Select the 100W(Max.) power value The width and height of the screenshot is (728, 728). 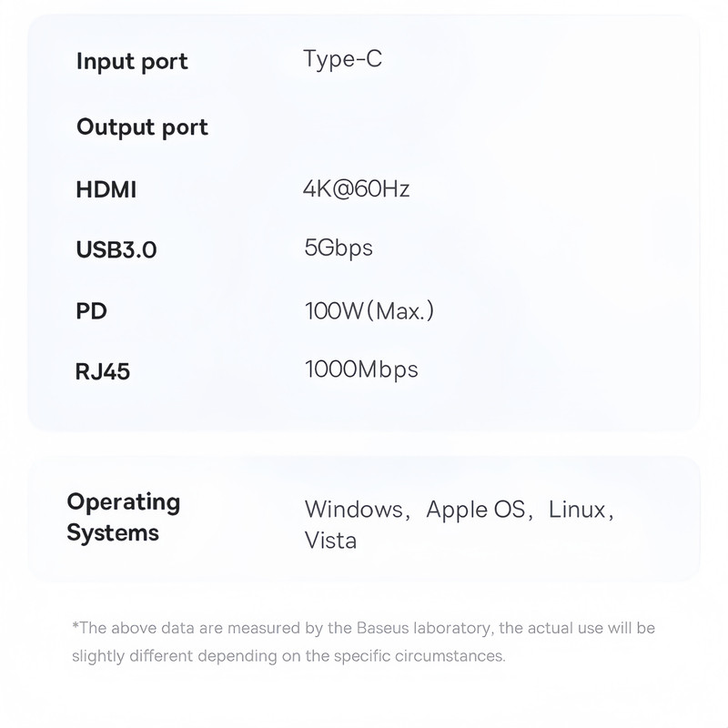pyautogui.click(x=369, y=311)
